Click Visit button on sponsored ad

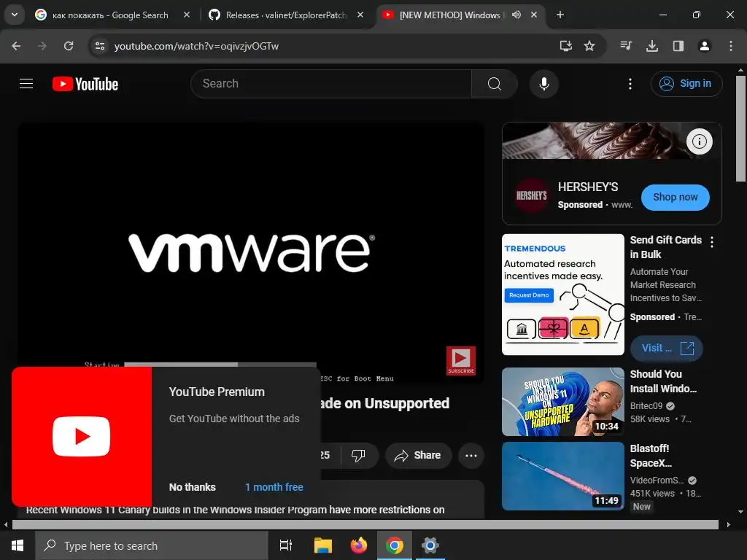click(x=667, y=348)
